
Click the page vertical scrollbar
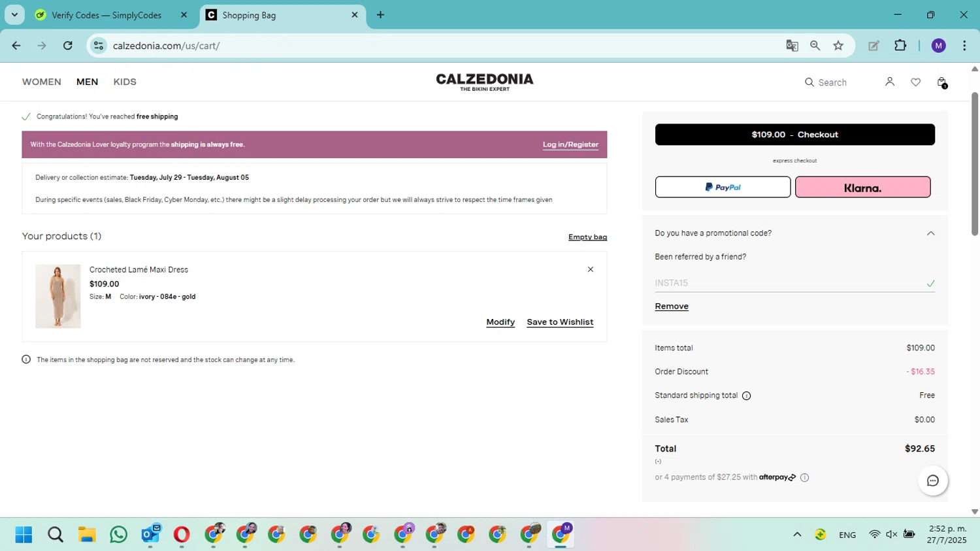click(x=975, y=163)
